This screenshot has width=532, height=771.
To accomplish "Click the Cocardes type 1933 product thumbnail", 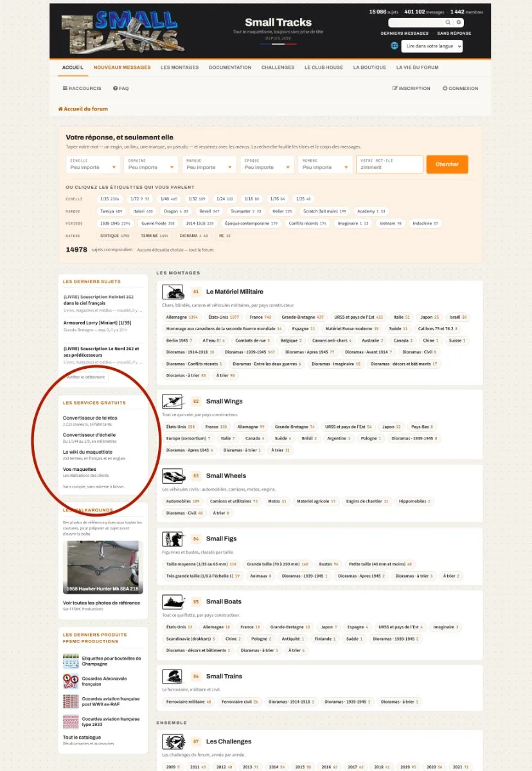I will point(71,722).
